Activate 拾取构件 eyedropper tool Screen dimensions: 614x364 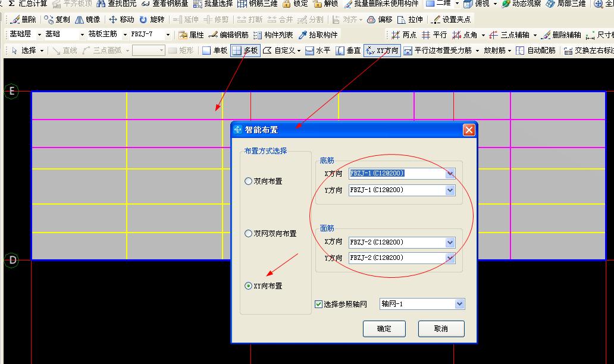point(318,35)
